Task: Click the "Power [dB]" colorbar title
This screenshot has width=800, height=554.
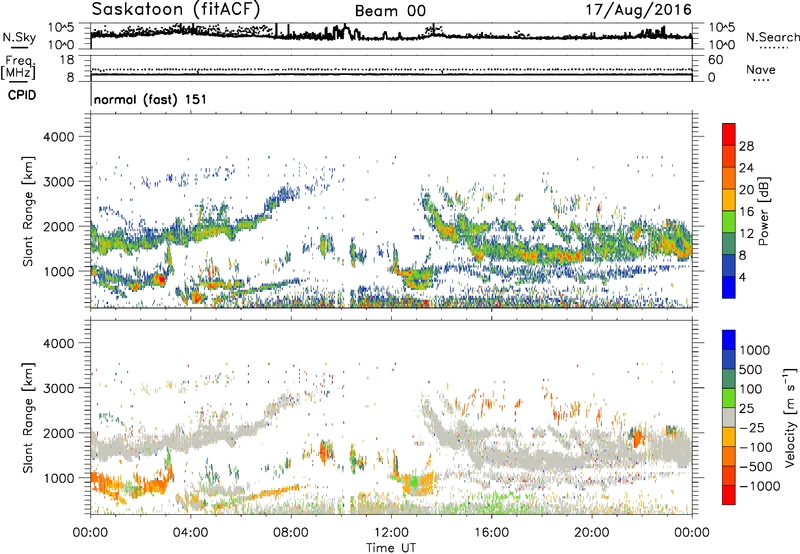Action: [764, 211]
